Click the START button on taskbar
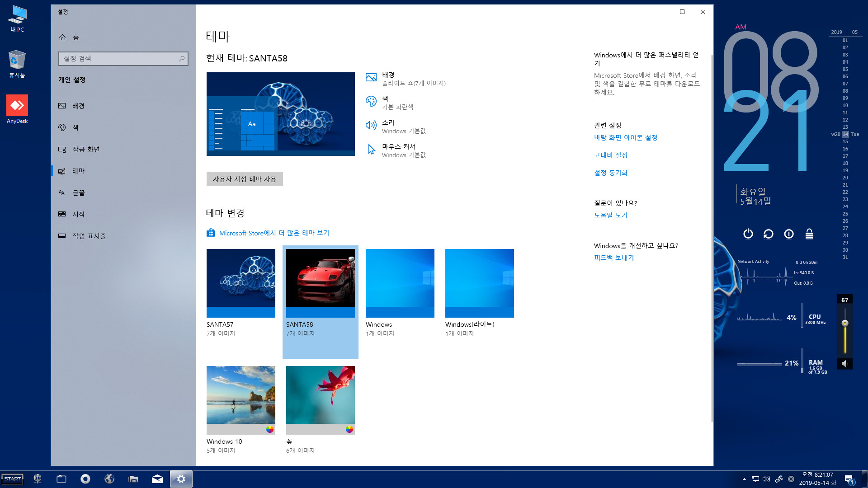Screen dimensions: 868x488 coord(13,479)
